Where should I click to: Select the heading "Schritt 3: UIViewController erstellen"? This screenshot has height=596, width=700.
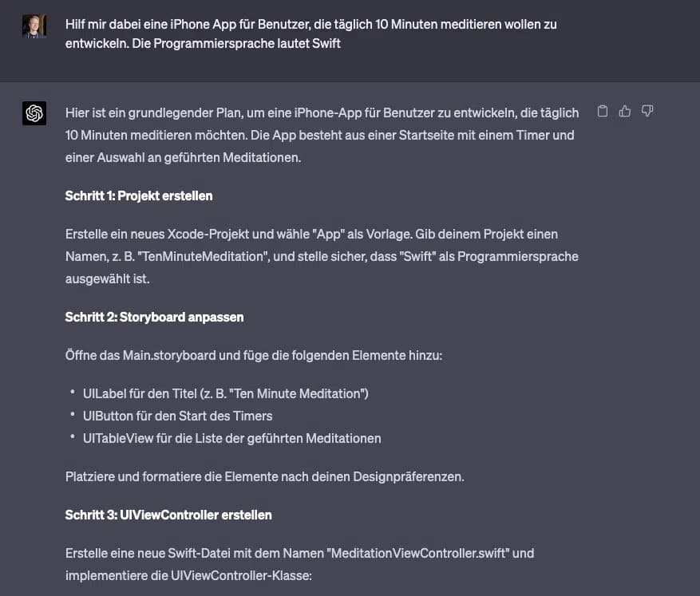click(168, 515)
